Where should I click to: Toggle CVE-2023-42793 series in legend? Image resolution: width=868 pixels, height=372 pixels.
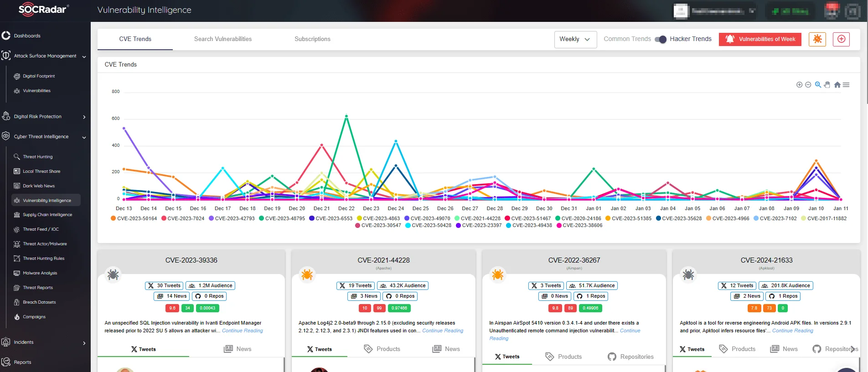pos(232,218)
